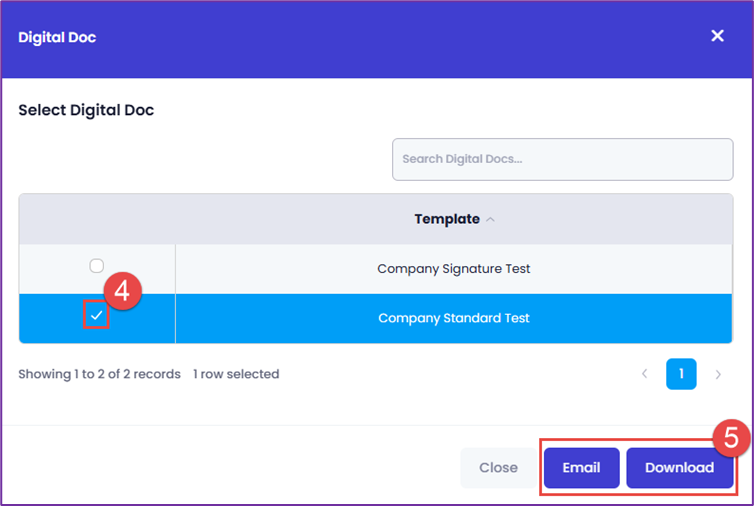754x506 pixels.
Task: Sort by the Template column header
Action: 447,219
